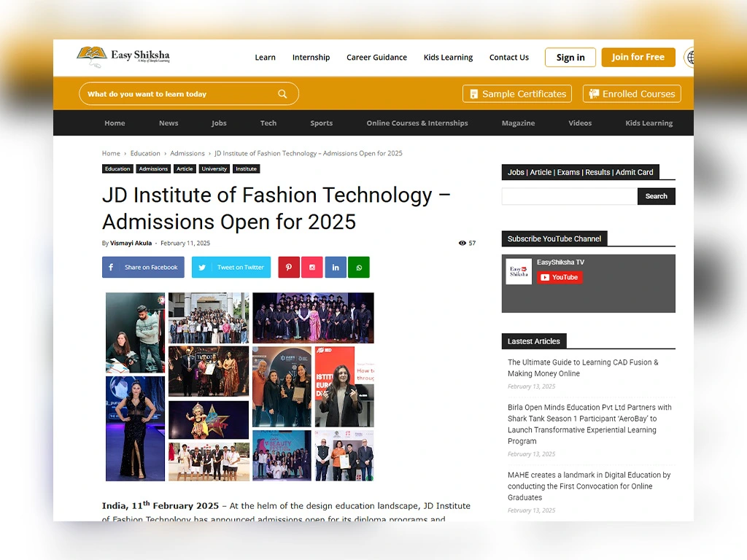Click the 'Lastest Articles' heading
The width and height of the screenshot is (747, 560).
(533, 341)
